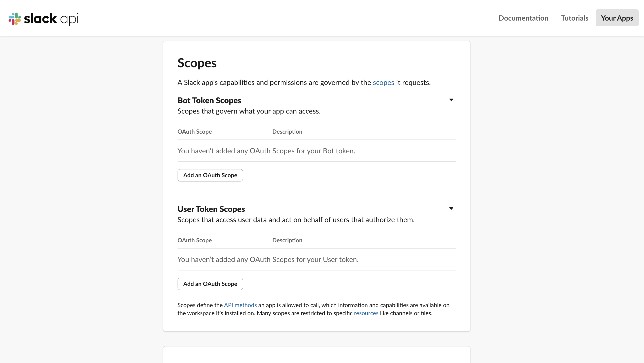
Task: Open the Tutorials menu item
Action: coord(574,18)
